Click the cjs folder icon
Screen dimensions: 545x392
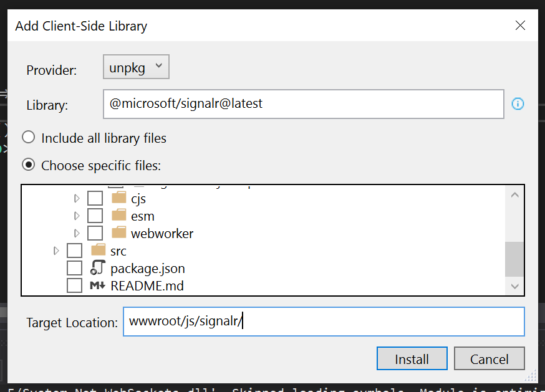(119, 199)
